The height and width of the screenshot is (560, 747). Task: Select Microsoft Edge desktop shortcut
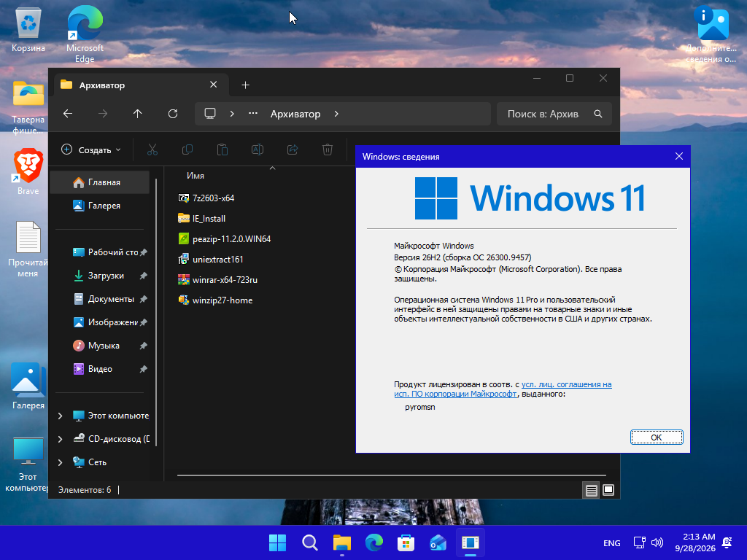85,34
